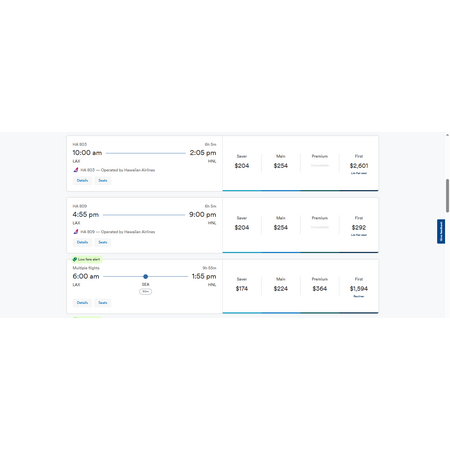Viewport: 450px width, 450px height.
Task: View Seats for the 4:55 pm flight
Action: [x=103, y=242]
